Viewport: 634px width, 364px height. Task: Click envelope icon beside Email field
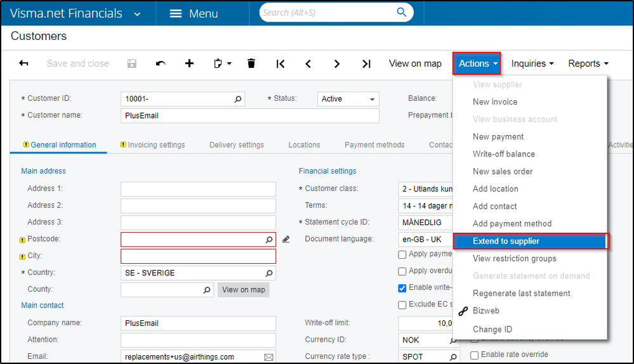(x=268, y=357)
